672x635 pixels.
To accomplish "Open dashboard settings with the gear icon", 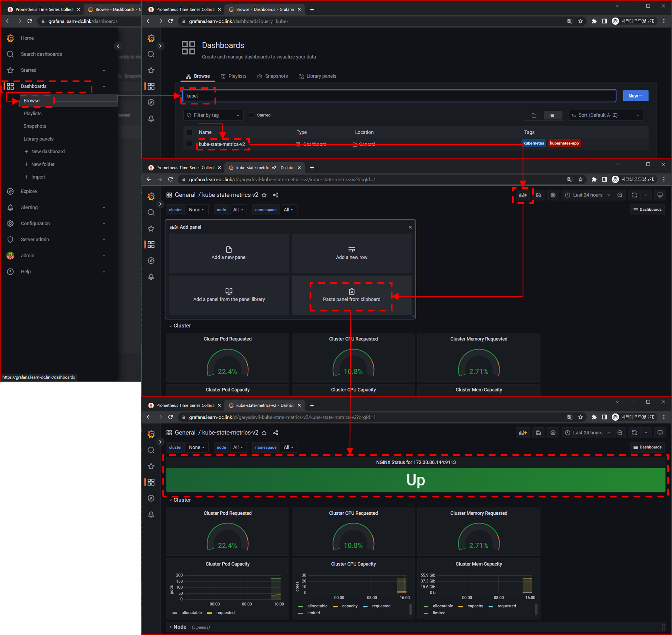I will (553, 195).
